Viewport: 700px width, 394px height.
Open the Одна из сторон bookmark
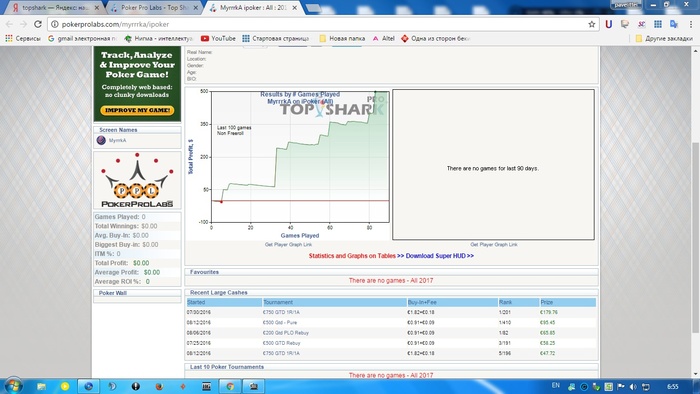click(x=436, y=38)
